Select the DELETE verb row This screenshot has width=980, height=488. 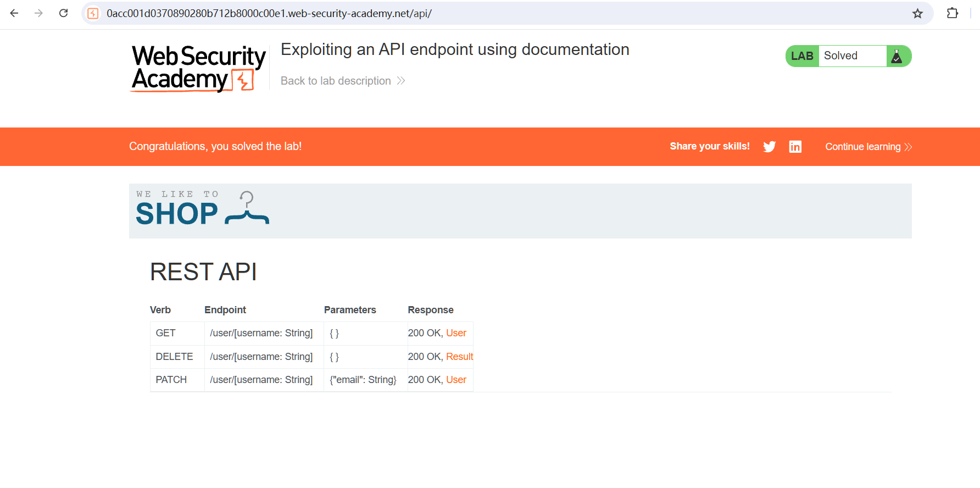point(174,357)
